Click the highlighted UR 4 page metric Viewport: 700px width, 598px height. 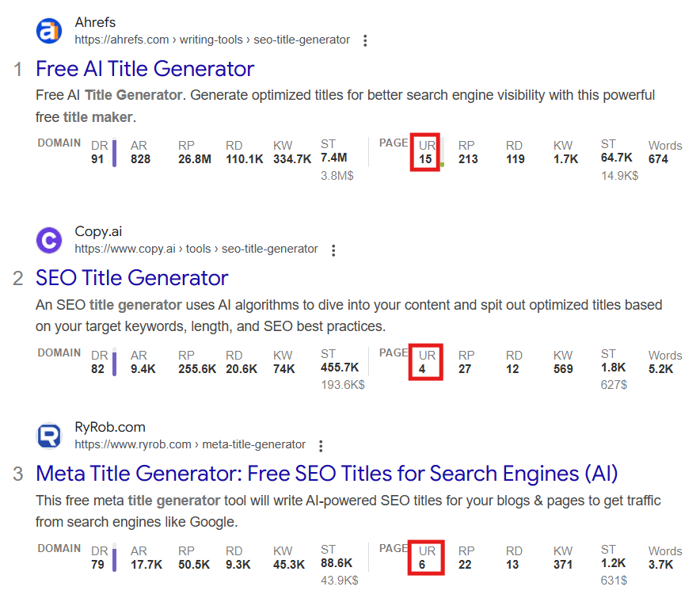click(x=425, y=362)
